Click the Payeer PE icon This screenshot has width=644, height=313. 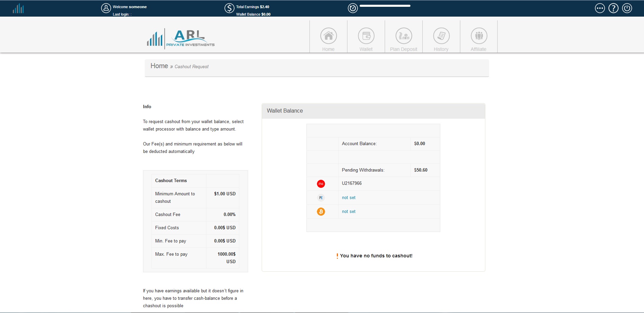(321, 198)
